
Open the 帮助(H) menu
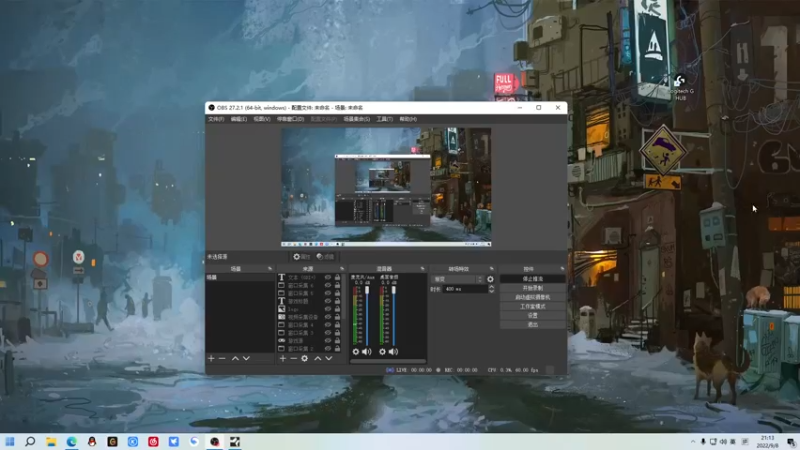coord(408,119)
